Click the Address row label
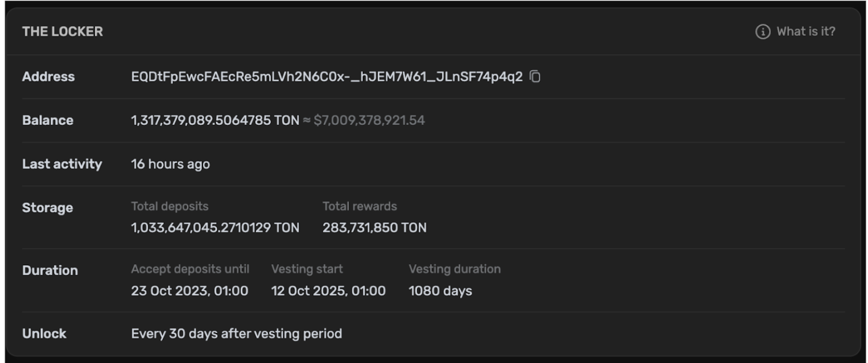 [49, 76]
